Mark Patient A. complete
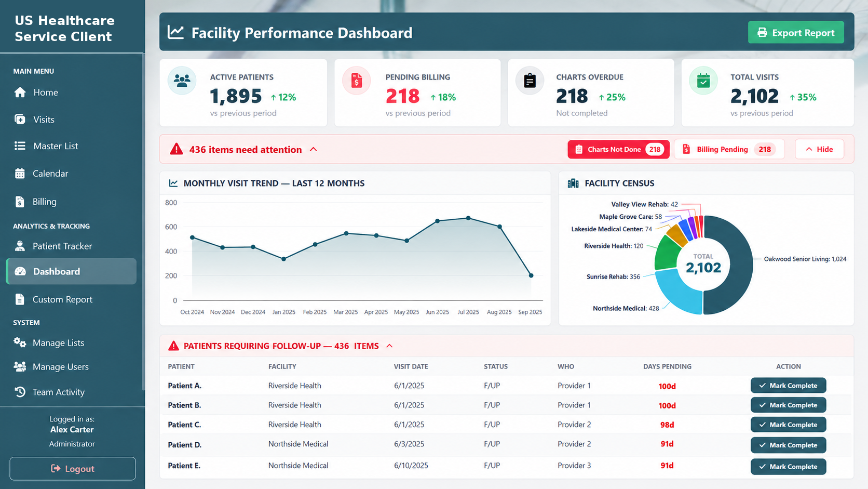 pos(788,386)
